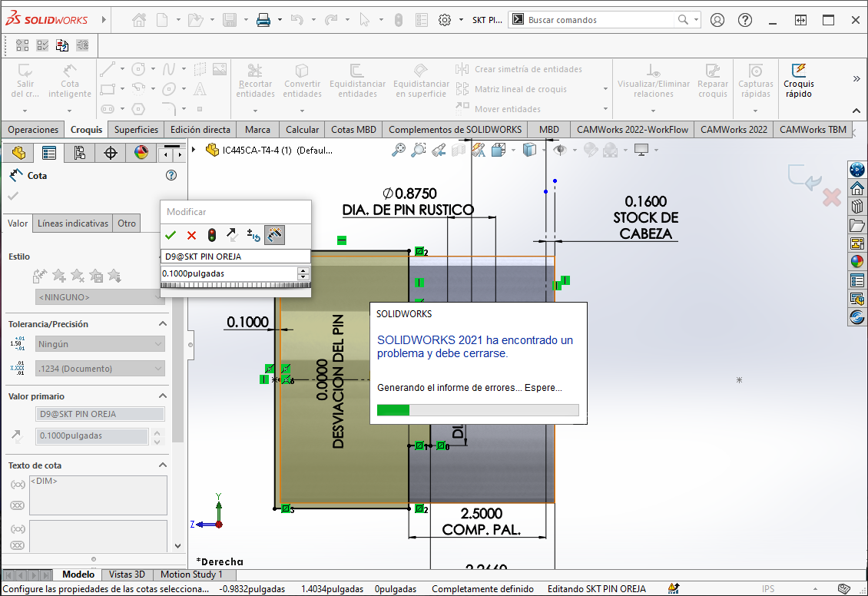Viewport: 868px width, 596px height.
Task: Click the Buscar comandos search field
Action: [x=601, y=20]
